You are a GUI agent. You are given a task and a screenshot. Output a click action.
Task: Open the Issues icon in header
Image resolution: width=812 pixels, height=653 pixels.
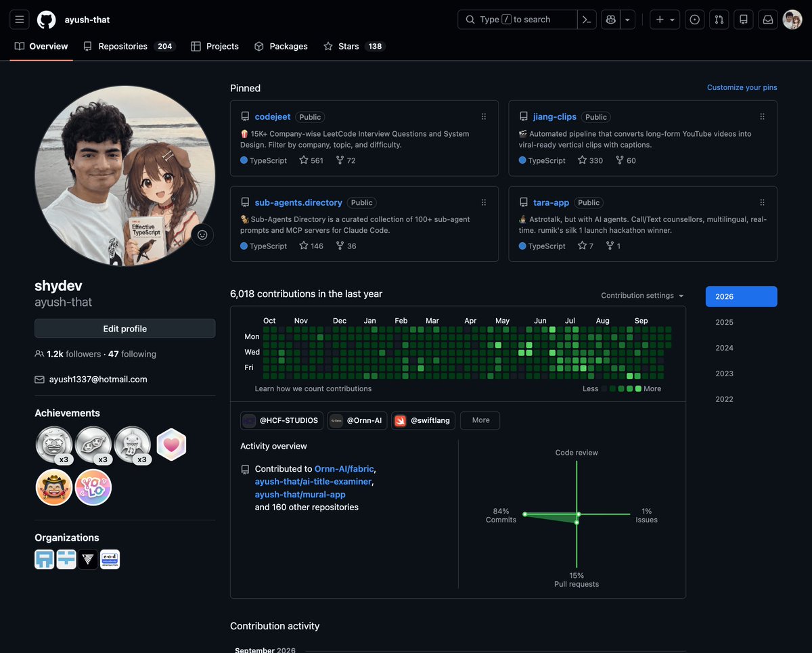coord(695,20)
